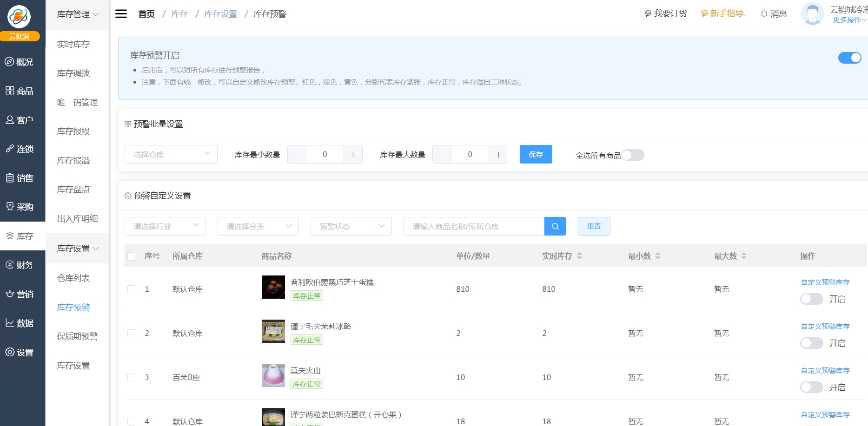Open 自定义预警库存 for 谨宁毛尖茉莉冰酪

click(825, 326)
